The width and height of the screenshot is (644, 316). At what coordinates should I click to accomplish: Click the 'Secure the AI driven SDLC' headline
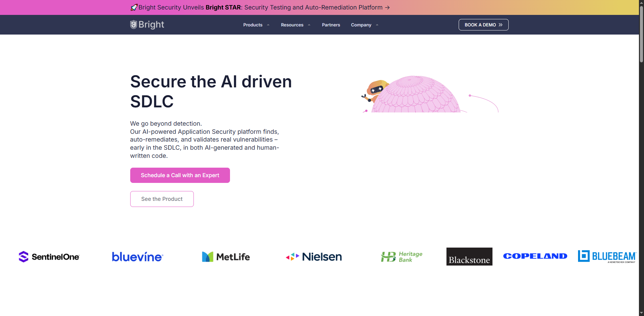(x=211, y=91)
